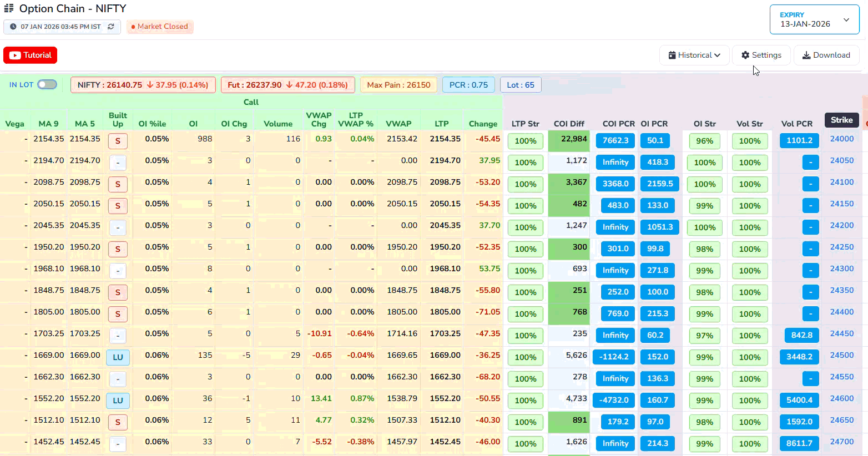
Task: Open the Expiry date dropdown
Action: pos(814,19)
